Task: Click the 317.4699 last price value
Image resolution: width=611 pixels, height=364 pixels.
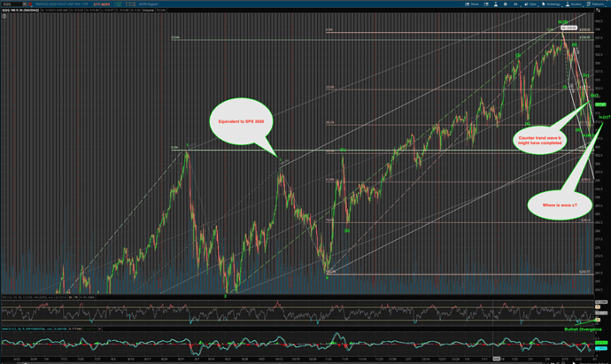Action: click(101, 4)
